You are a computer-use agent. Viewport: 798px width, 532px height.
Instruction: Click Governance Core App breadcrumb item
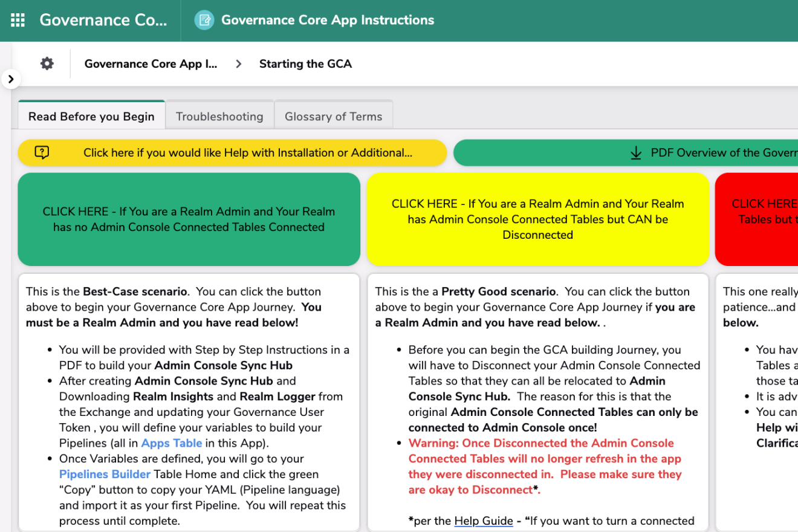coord(151,64)
